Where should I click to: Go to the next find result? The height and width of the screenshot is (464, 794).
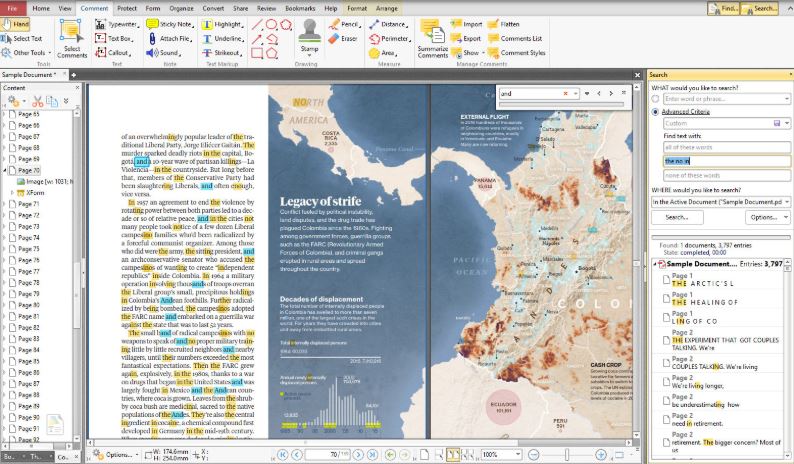611,93
